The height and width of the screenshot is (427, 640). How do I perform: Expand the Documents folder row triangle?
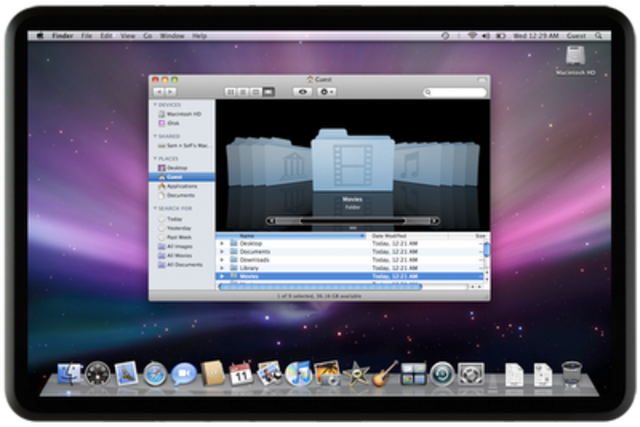pyautogui.click(x=222, y=251)
